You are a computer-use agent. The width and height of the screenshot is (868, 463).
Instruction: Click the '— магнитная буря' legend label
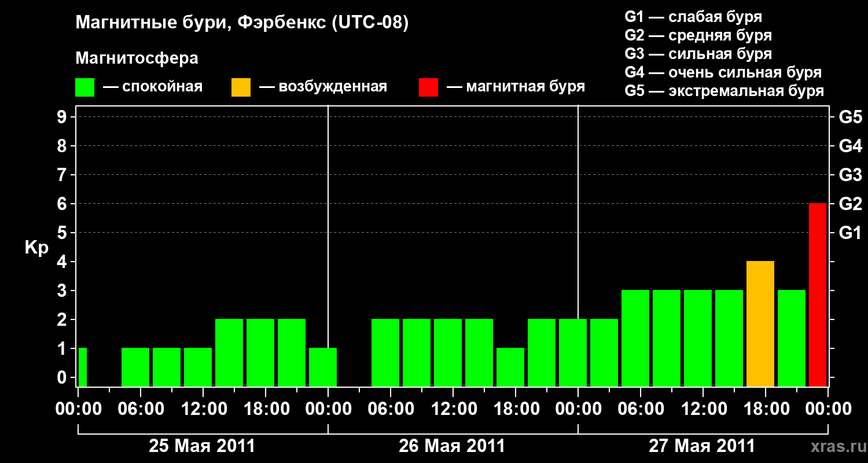(516, 87)
